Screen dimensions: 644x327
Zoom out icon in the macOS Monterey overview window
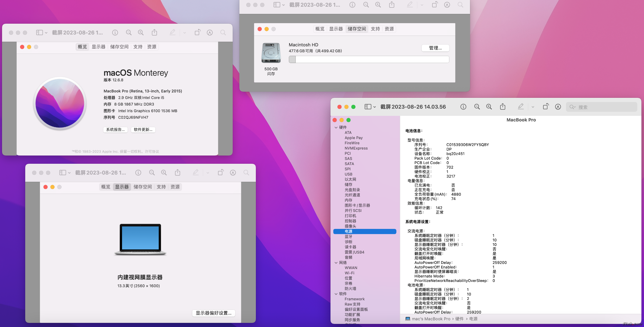129,33
